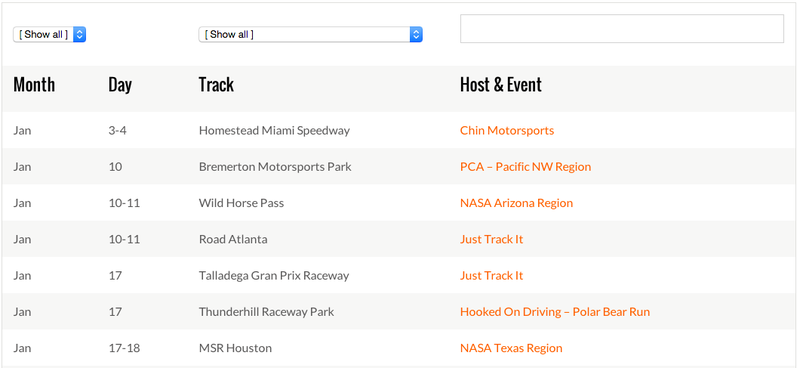This screenshot has height=368, width=800.
Task: Click the blue arrow stepper on Month filter
Action: (x=80, y=34)
